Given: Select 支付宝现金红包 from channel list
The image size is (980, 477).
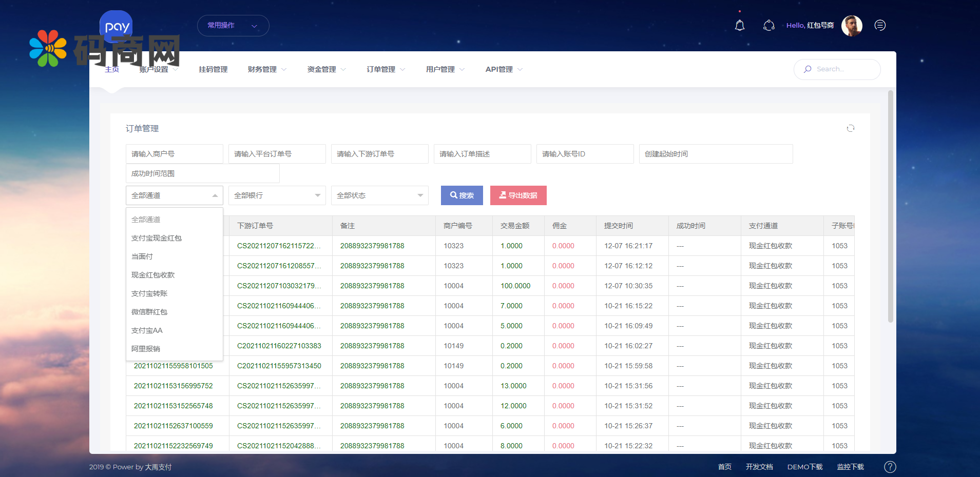Looking at the screenshot, I should 157,238.
